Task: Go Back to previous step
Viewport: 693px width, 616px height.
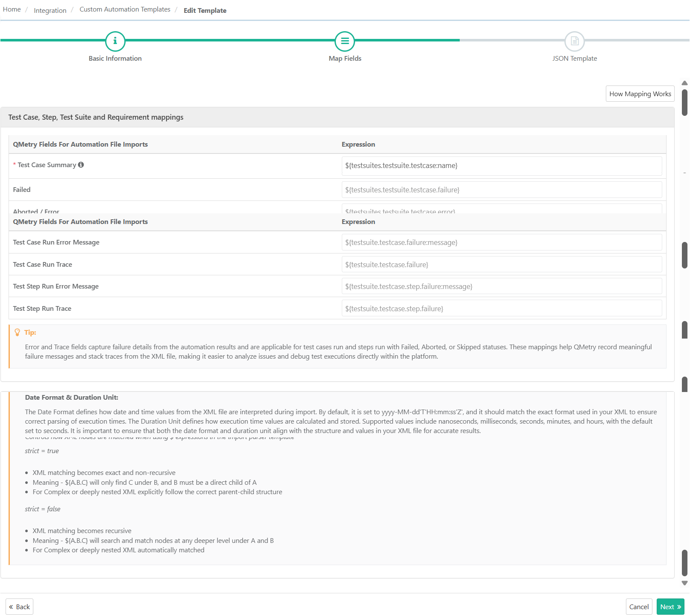Action: (x=19, y=607)
